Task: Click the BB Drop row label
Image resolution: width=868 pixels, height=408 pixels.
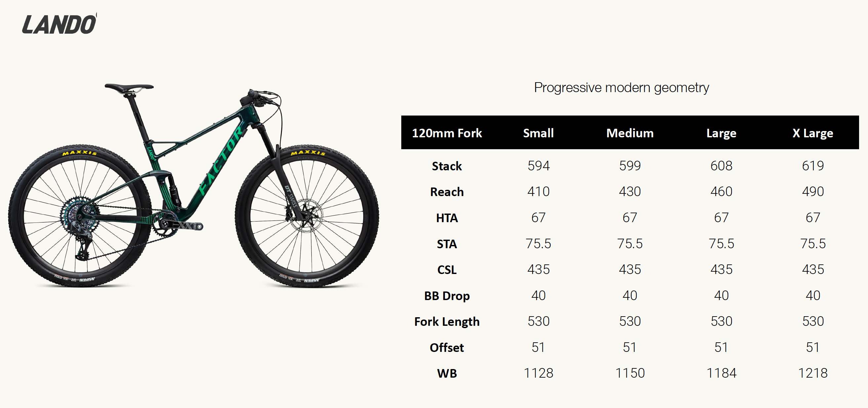Action: click(447, 295)
